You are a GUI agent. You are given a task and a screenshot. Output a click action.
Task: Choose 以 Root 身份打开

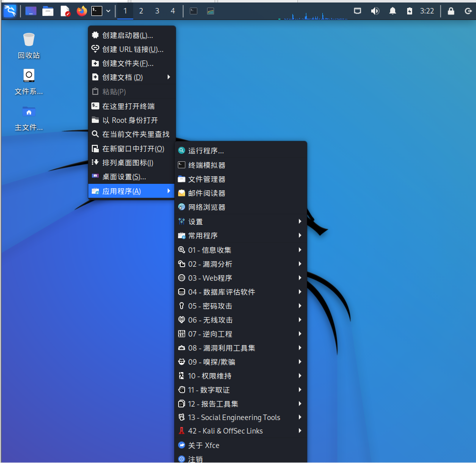132,120
